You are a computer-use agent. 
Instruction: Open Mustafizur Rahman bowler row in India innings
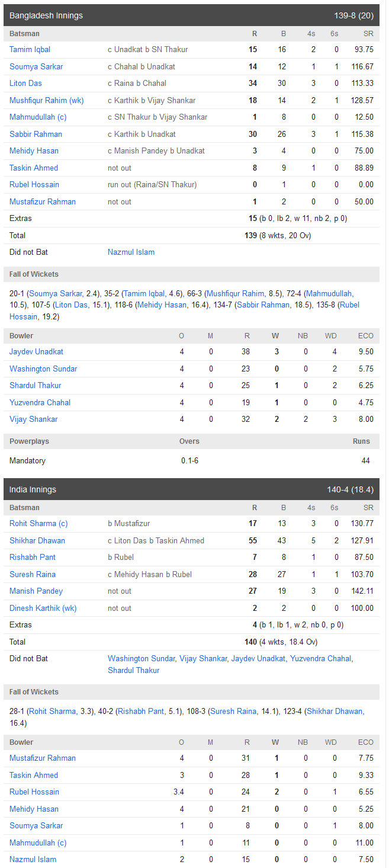tap(43, 758)
